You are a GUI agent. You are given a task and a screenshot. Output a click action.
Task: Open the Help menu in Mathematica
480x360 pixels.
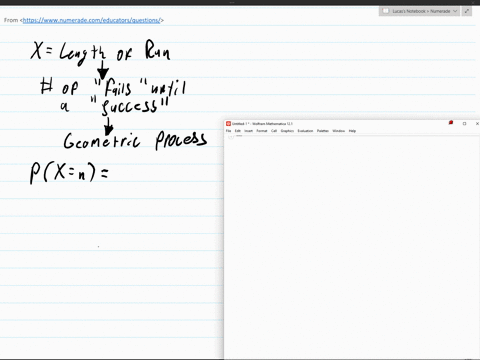(x=352, y=131)
